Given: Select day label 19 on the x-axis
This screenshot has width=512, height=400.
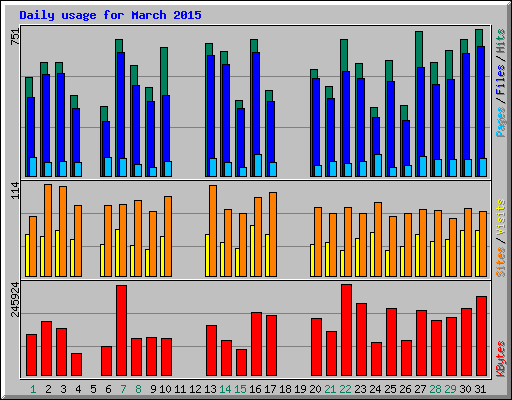Looking at the screenshot, I should coord(300,389).
